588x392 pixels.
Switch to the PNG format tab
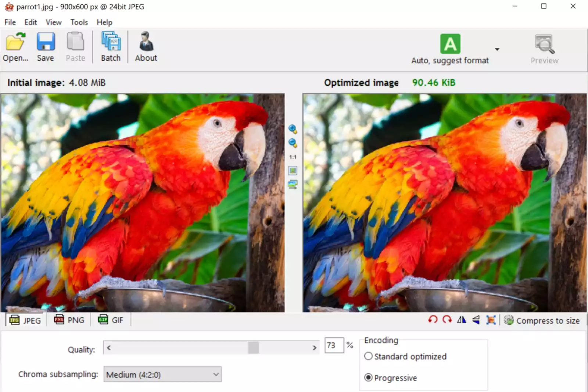[69, 320]
